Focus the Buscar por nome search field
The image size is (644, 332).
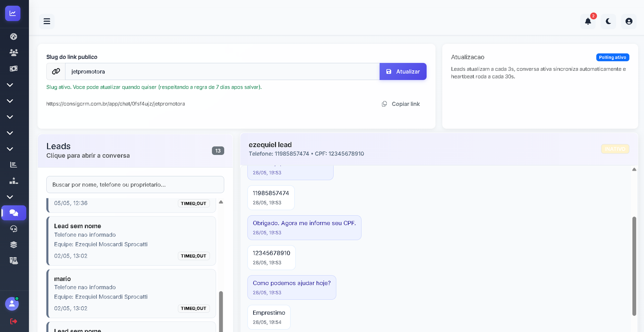[x=135, y=185]
